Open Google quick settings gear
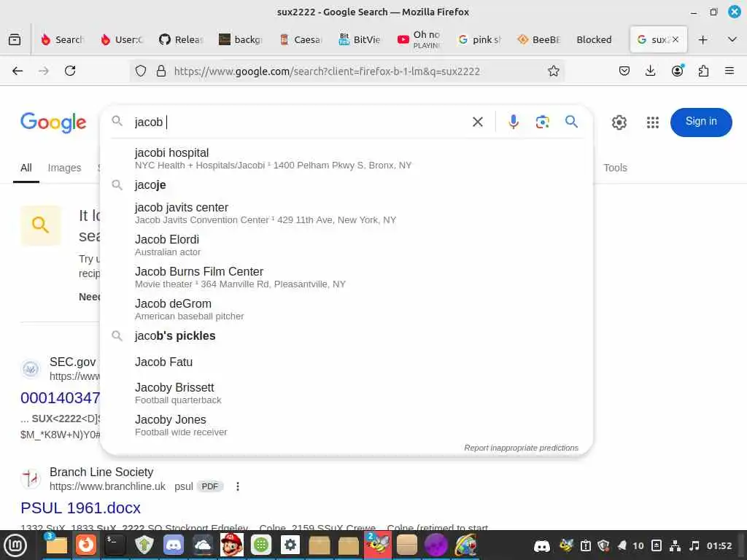The image size is (747, 560). (619, 122)
